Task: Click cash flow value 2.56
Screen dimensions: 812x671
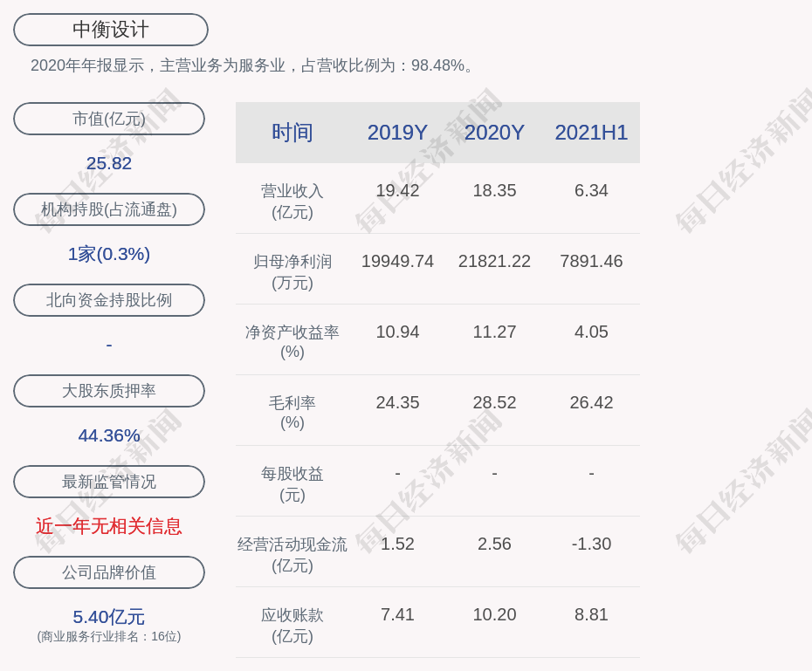Action: [x=494, y=544]
